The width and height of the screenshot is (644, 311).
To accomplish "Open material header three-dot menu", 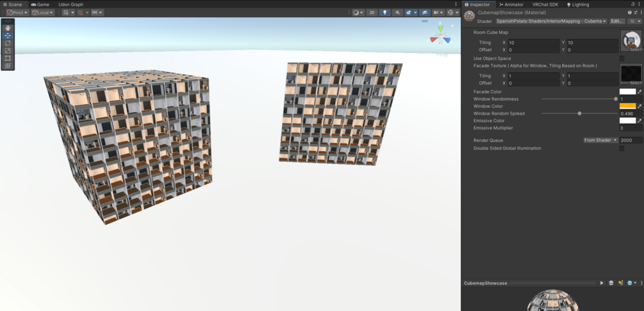I will coord(641,13).
